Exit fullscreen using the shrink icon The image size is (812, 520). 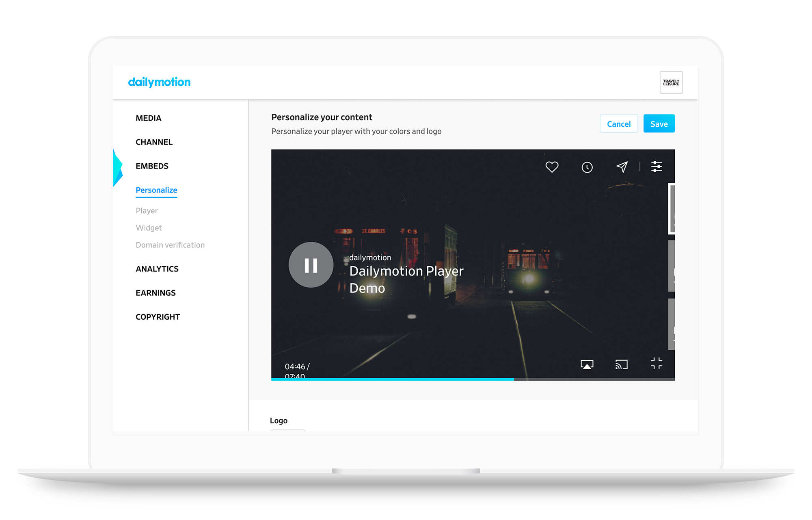click(x=656, y=363)
